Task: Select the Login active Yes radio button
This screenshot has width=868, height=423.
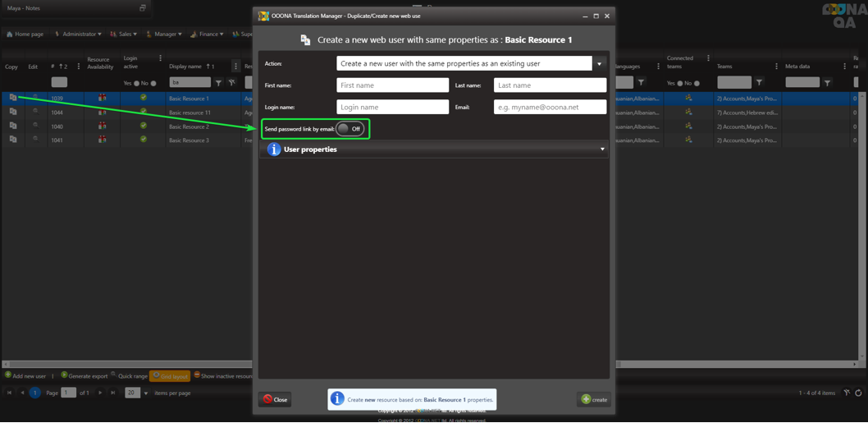Action: (x=136, y=83)
